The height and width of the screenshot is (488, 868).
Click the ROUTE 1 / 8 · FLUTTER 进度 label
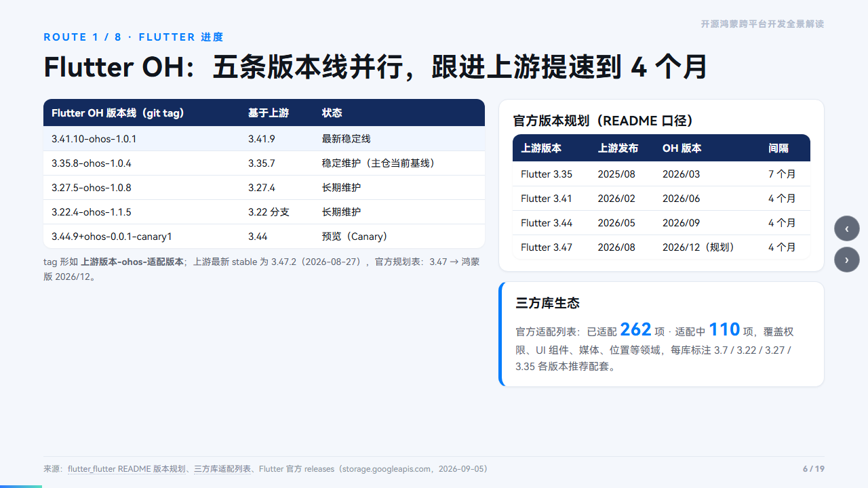pos(134,37)
